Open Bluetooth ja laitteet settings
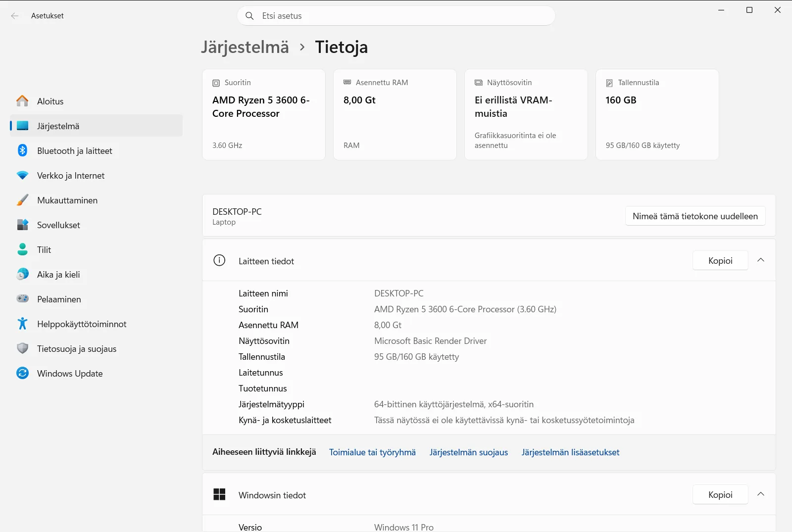This screenshot has height=532, width=792. pos(96,150)
